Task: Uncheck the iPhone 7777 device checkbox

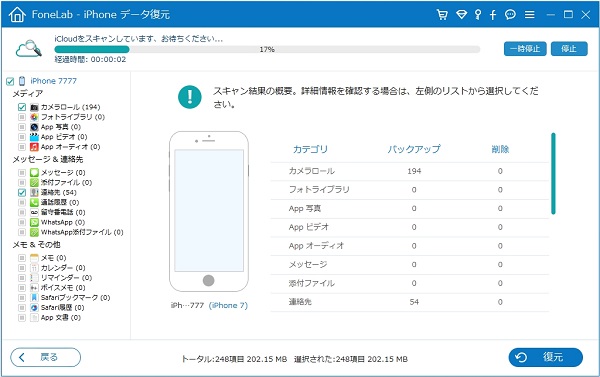Action: click(10, 81)
